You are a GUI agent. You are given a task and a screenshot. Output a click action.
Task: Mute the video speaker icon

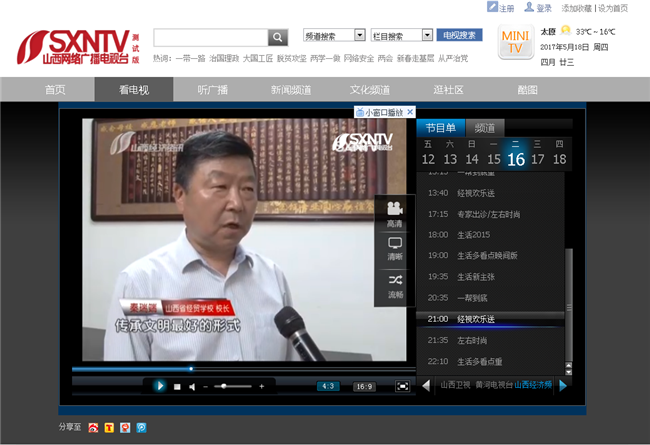pyautogui.click(x=192, y=387)
